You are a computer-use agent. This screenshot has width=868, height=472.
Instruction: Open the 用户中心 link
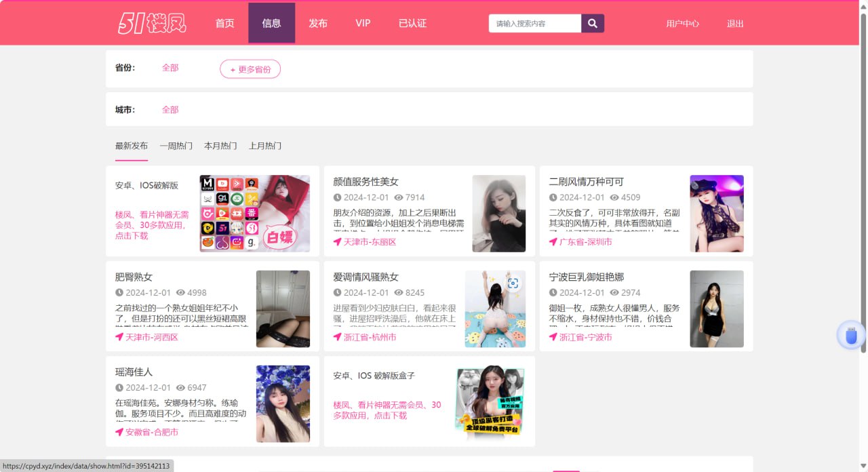tap(682, 24)
